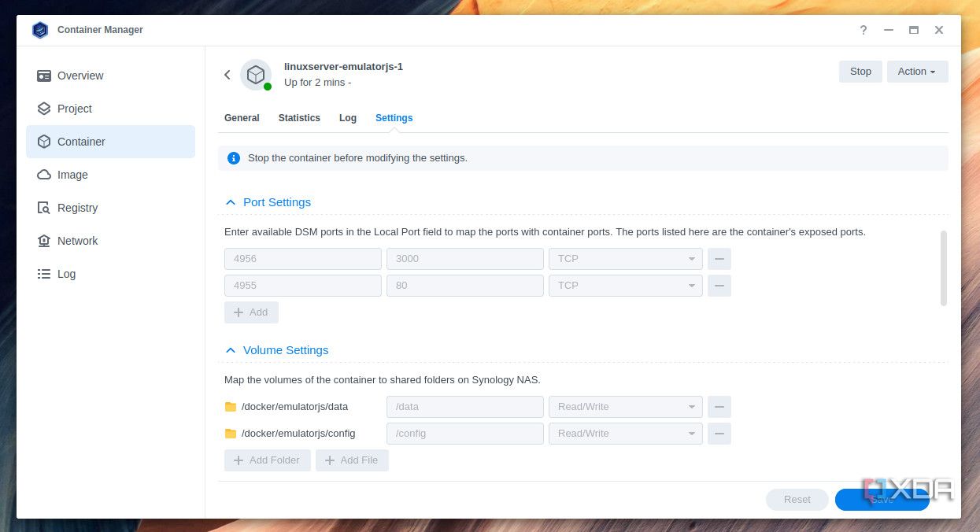Open Read/Write dropdown for /data mount

[x=625, y=407]
